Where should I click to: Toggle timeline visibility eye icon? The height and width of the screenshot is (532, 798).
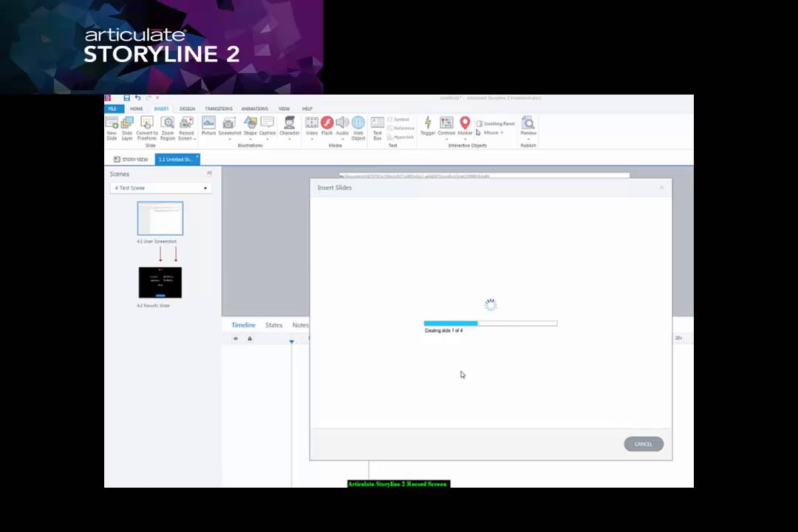click(236, 338)
